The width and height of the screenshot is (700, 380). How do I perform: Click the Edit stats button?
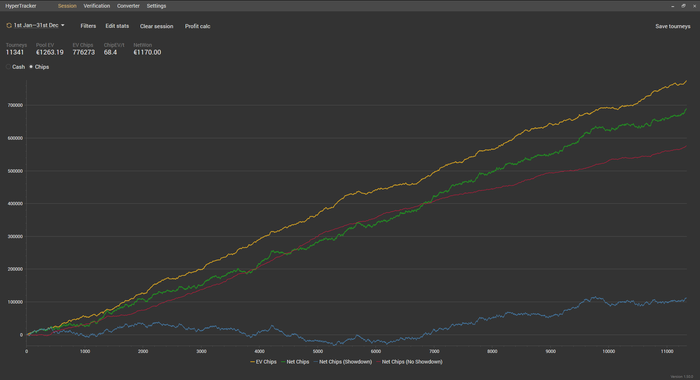117,26
